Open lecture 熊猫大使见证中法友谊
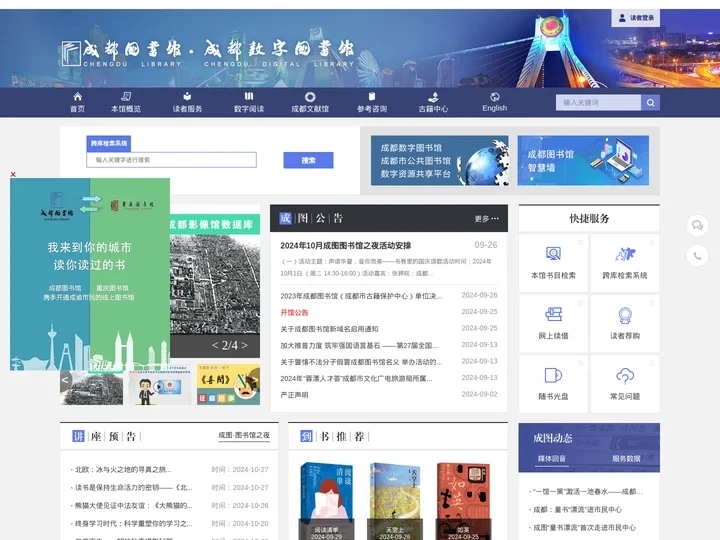Screen dimensions: 720x540 (x=134, y=505)
